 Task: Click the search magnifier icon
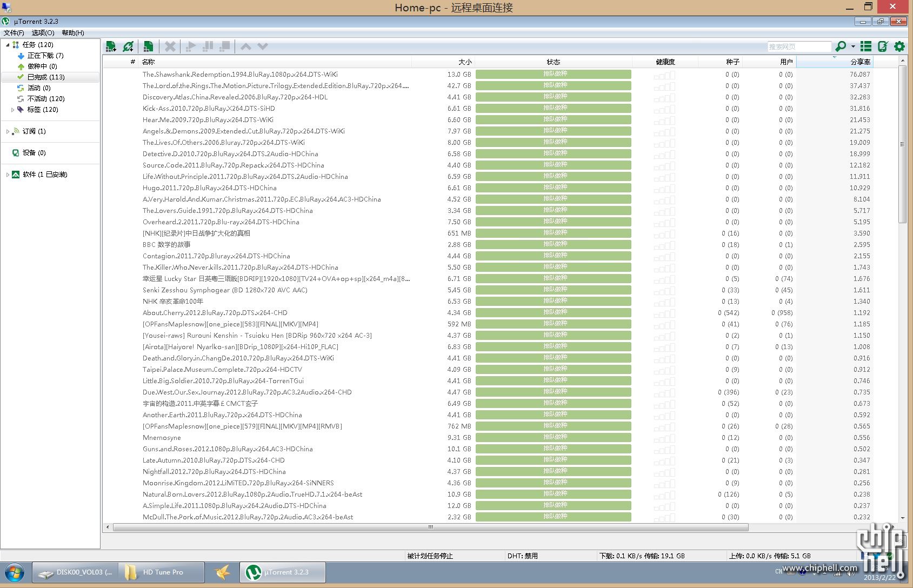(841, 46)
